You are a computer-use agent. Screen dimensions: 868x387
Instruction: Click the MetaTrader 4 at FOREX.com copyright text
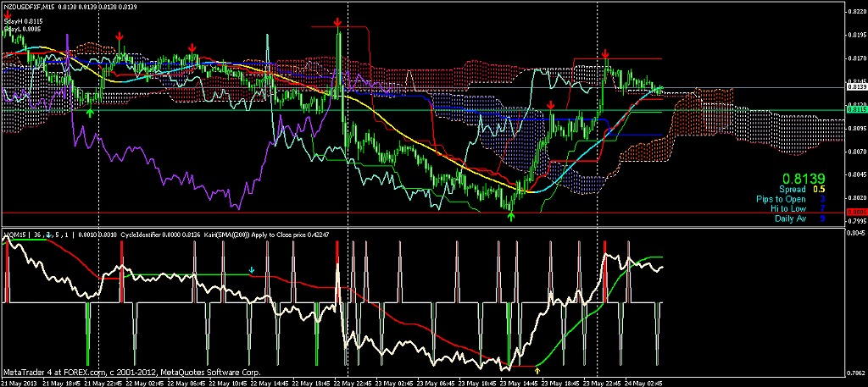tap(131, 373)
